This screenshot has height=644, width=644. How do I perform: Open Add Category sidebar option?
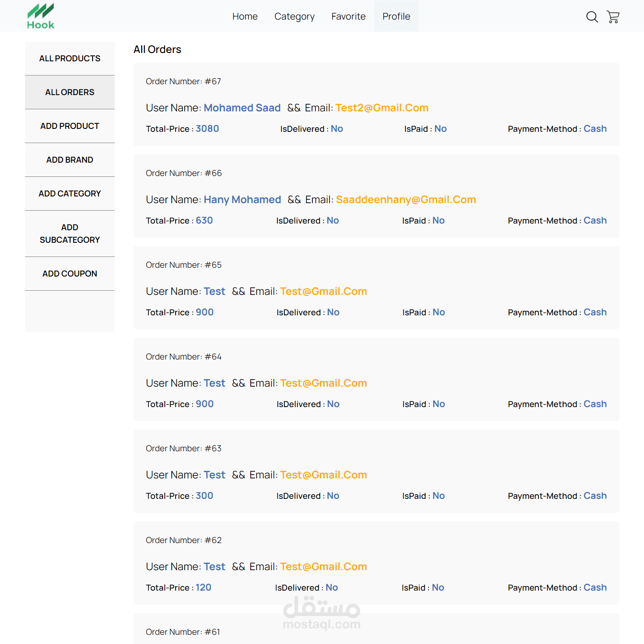(70, 194)
